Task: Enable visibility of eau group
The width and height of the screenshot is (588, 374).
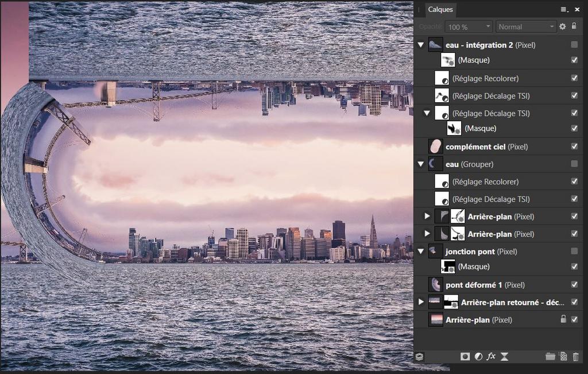Action: click(574, 164)
